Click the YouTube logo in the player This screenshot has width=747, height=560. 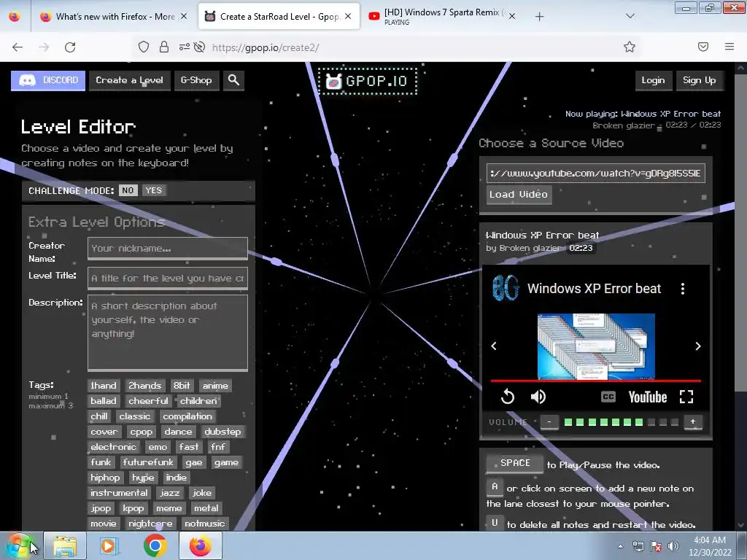tap(648, 397)
